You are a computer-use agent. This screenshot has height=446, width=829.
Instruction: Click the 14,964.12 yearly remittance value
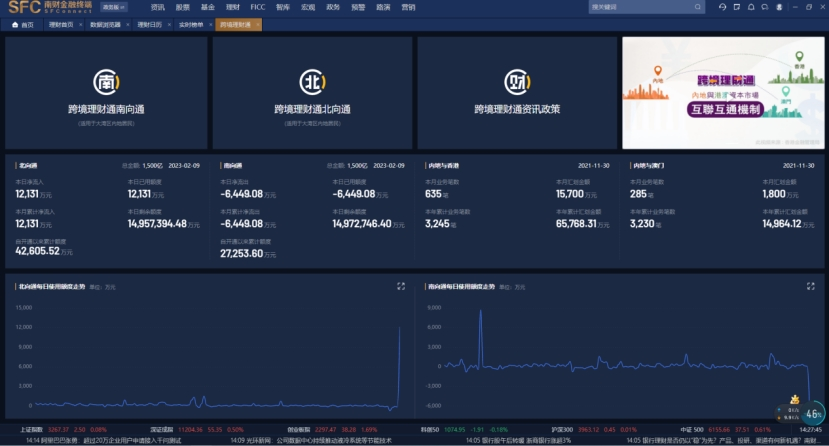tap(781, 224)
